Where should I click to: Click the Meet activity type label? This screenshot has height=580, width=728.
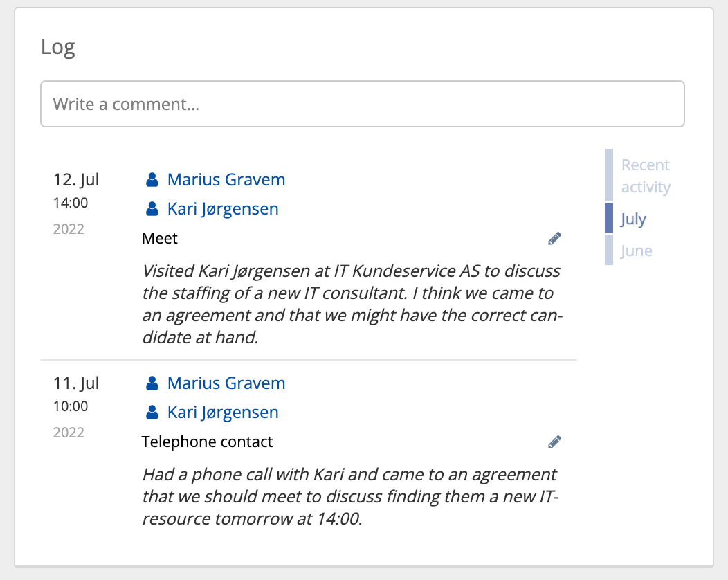tap(160, 239)
